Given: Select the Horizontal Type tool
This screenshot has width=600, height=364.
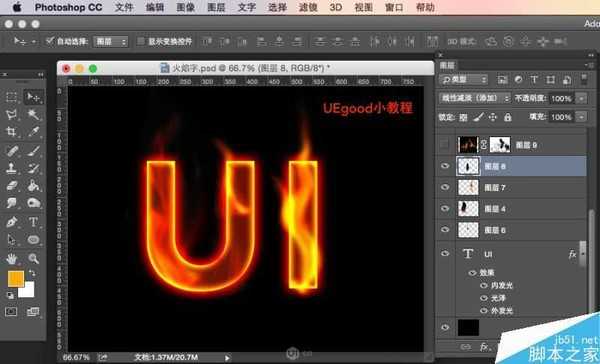Looking at the screenshot, I should click(x=33, y=222).
